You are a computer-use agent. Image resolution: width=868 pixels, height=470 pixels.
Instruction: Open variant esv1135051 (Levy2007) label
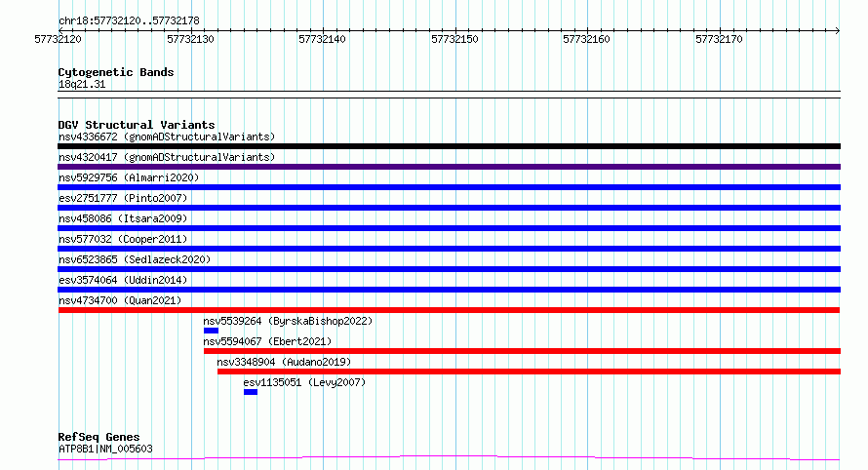(x=304, y=382)
